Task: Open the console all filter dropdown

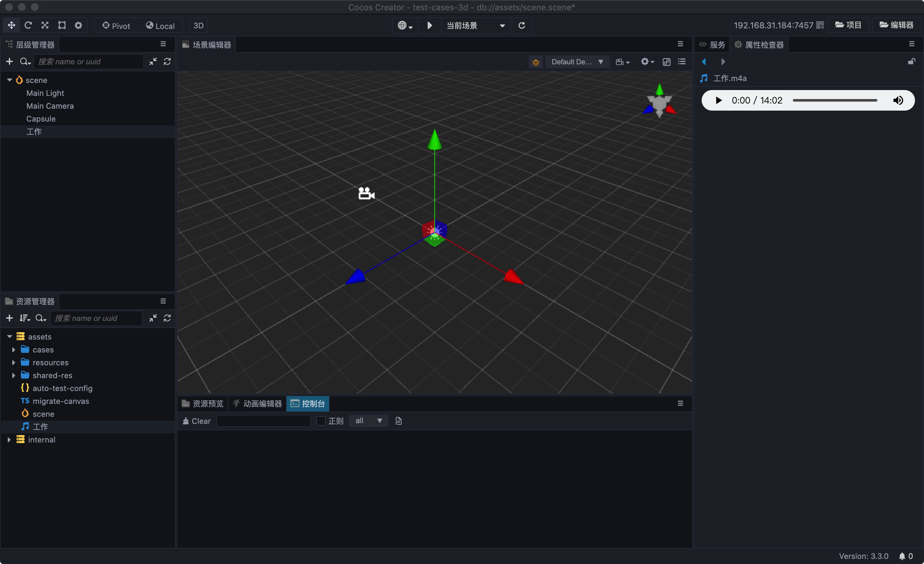Action: coord(368,421)
